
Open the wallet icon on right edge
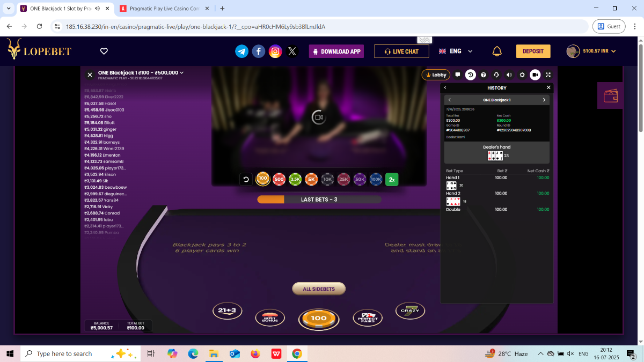point(611,96)
